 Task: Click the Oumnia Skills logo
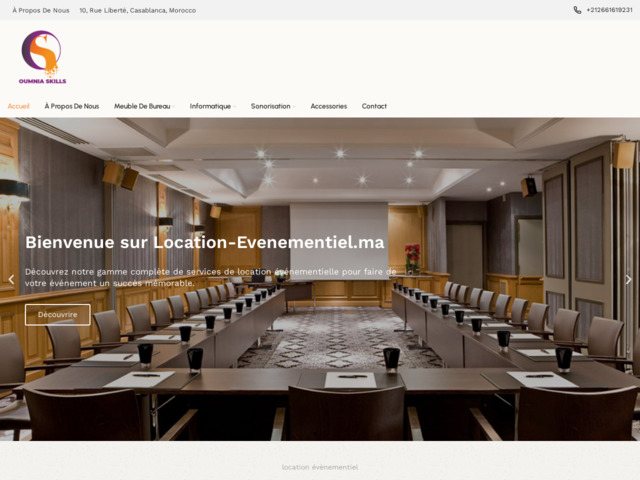tap(41, 57)
